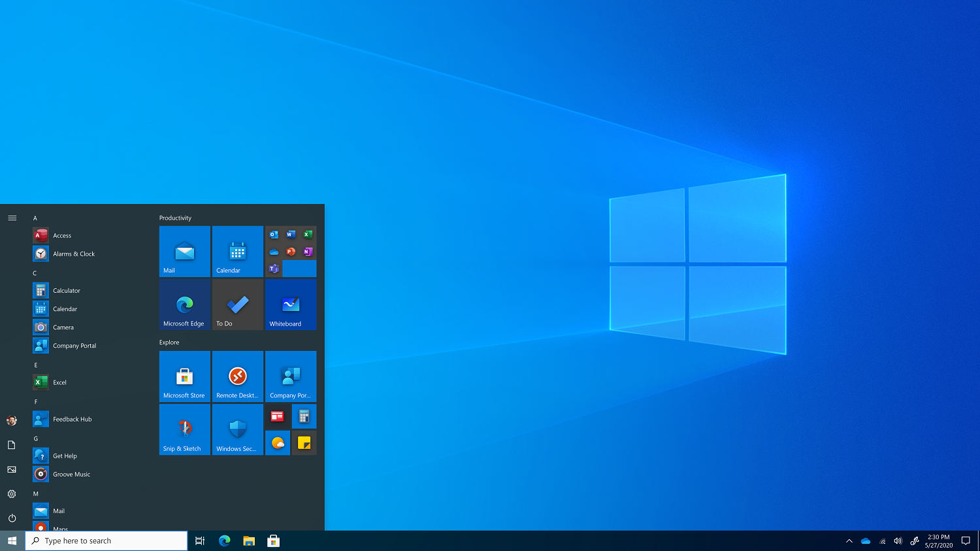This screenshot has height=551, width=980.
Task: Click the Power button in the Start menu
Action: click(x=12, y=518)
